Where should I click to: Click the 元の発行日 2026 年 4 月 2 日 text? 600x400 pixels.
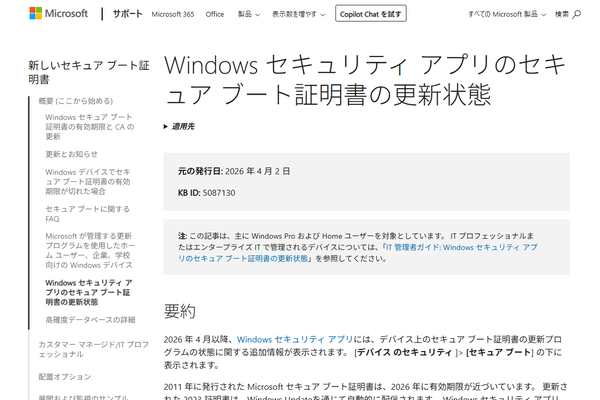(234, 171)
